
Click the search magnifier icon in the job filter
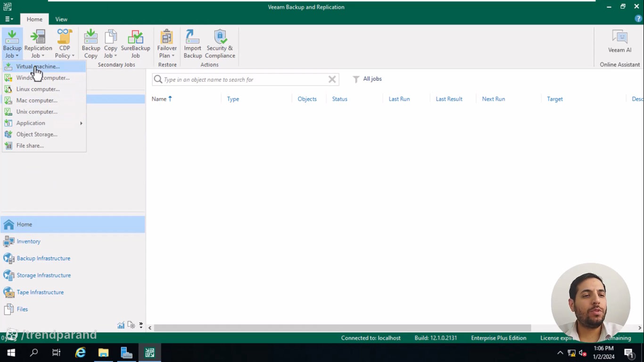pyautogui.click(x=158, y=79)
